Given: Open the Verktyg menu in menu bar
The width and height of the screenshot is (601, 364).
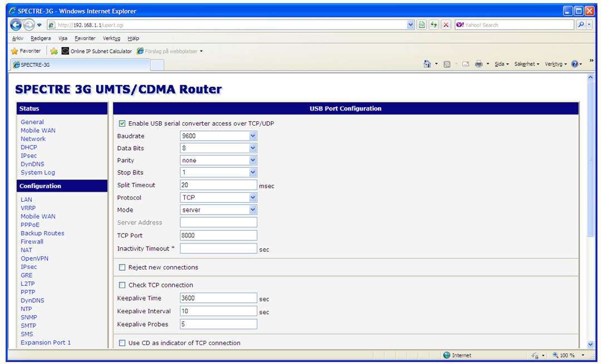Looking at the screenshot, I should pyautogui.click(x=111, y=38).
